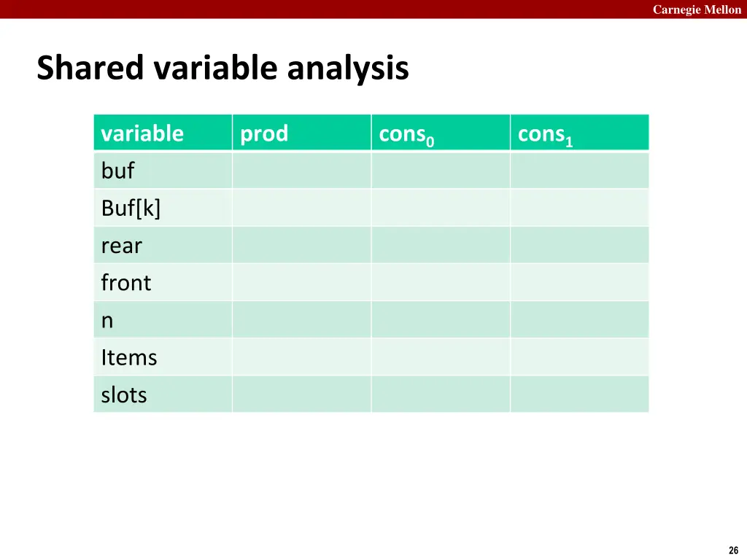This screenshot has width=747, height=560.
Task: Select the 'variable' column header
Action: pyautogui.click(x=163, y=133)
